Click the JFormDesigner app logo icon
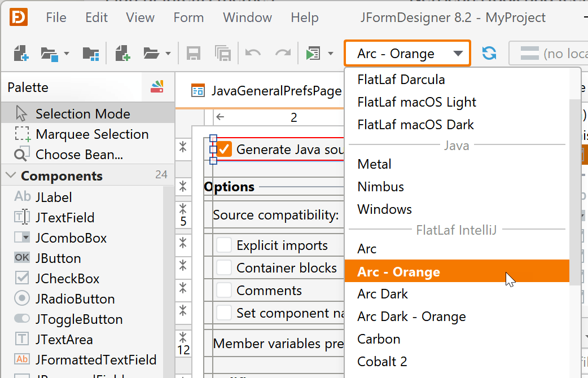This screenshot has height=378, width=588. [x=19, y=17]
